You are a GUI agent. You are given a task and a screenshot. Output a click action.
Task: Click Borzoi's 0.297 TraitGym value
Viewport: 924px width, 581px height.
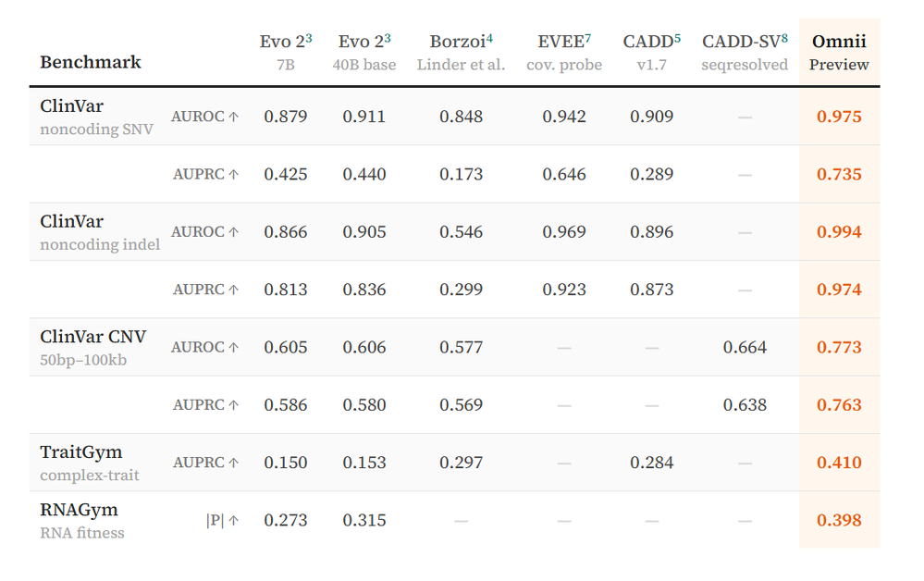[461, 463]
